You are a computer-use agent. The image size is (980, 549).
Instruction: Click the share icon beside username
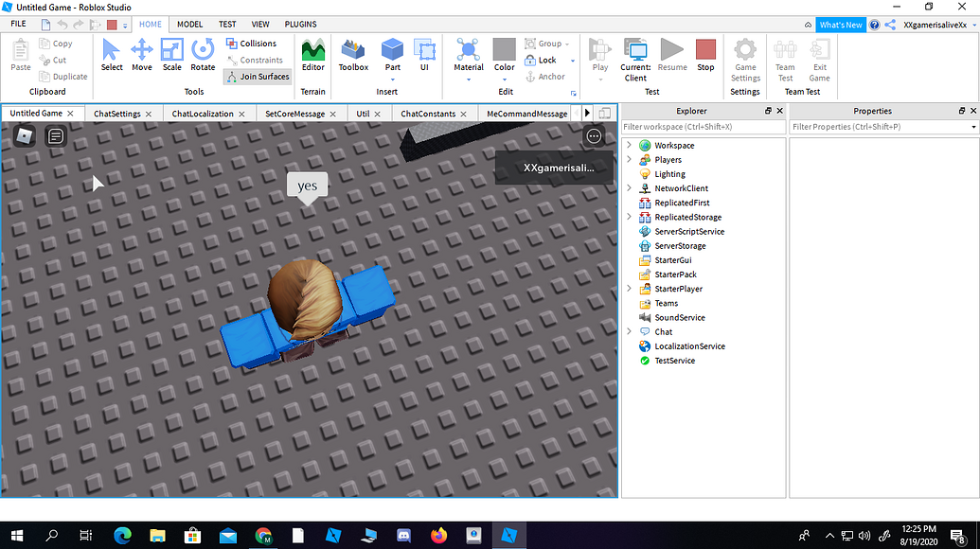[x=890, y=25]
